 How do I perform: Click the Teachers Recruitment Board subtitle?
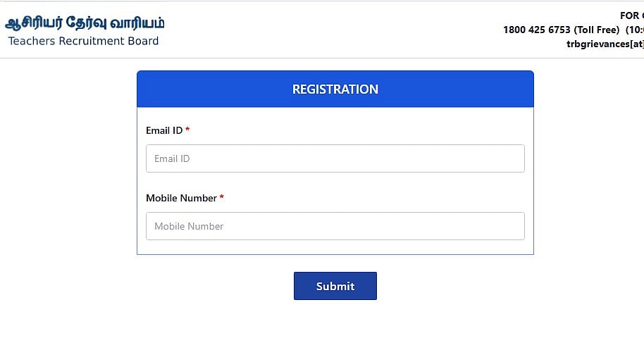pyautogui.click(x=83, y=41)
